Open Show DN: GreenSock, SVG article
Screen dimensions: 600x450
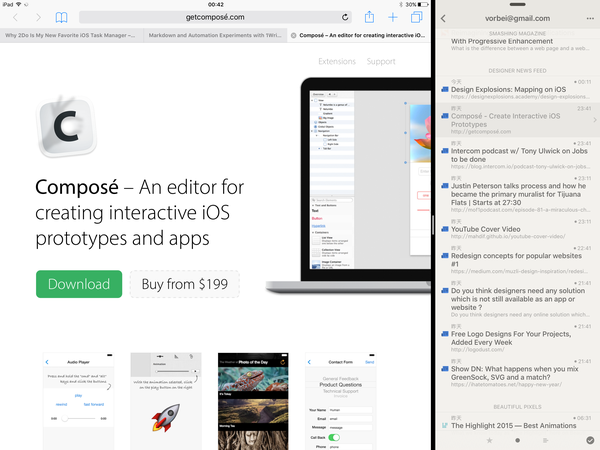pyautogui.click(x=517, y=373)
